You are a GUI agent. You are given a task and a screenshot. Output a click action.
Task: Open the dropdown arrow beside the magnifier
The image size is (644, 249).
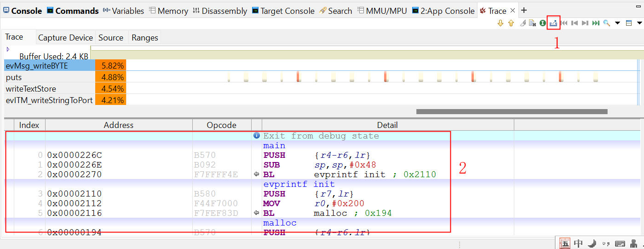coord(617,23)
